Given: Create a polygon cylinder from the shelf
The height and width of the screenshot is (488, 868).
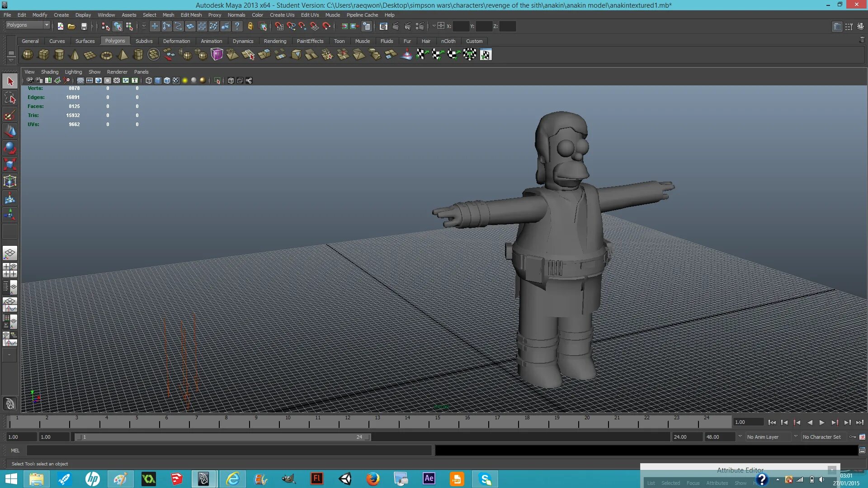Looking at the screenshot, I should tap(59, 55).
